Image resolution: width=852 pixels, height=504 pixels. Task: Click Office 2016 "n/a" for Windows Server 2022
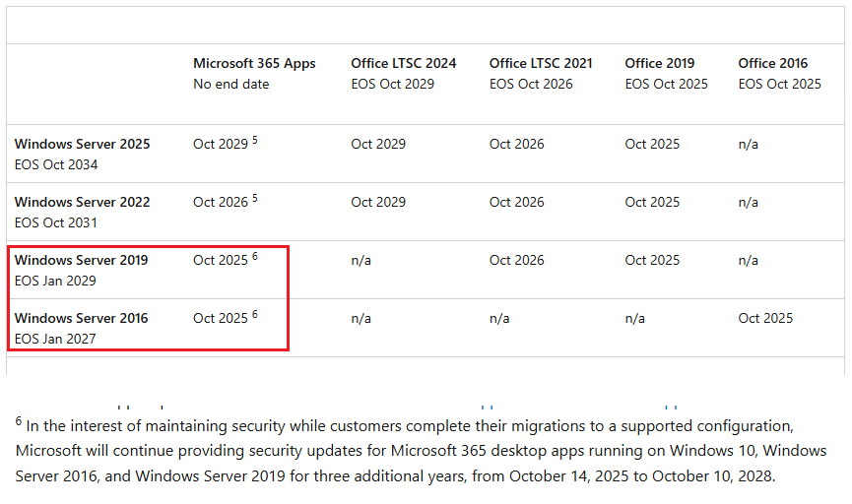point(749,203)
